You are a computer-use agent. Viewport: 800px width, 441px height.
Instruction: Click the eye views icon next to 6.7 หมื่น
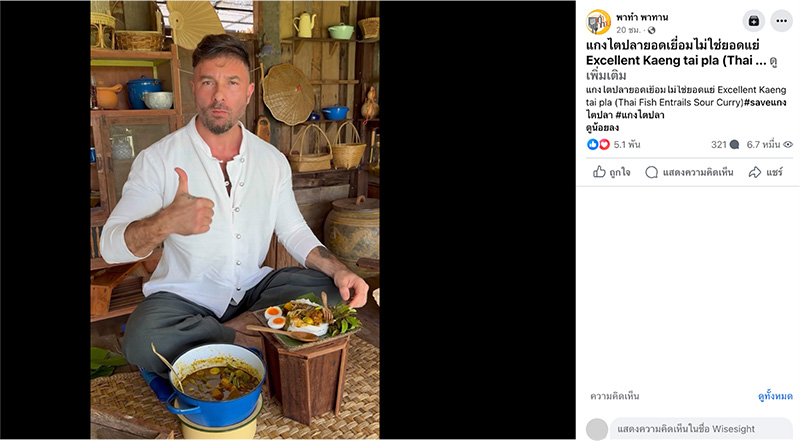click(788, 144)
